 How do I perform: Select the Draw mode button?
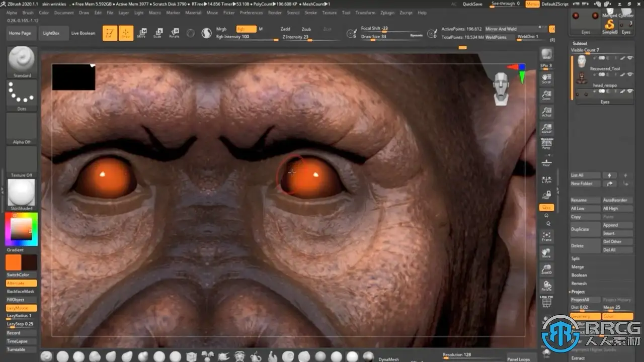pos(126,33)
